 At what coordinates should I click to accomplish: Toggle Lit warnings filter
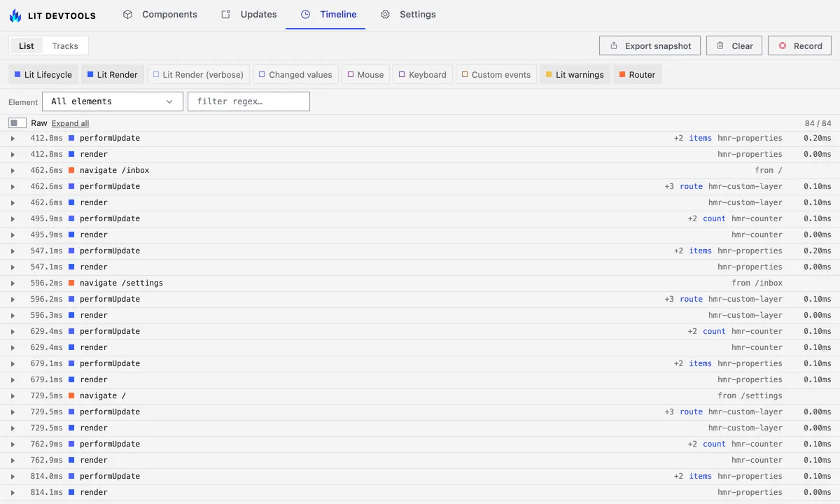pos(575,74)
